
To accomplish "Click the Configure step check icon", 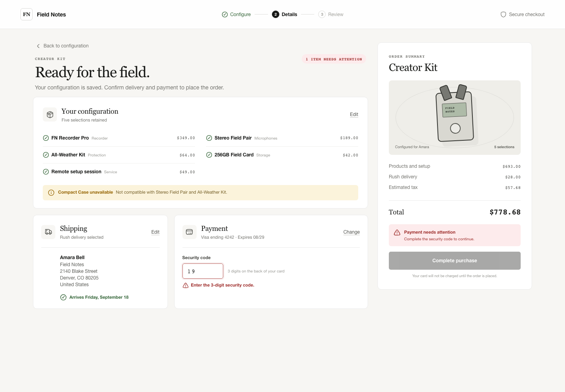I will point(225,15).
